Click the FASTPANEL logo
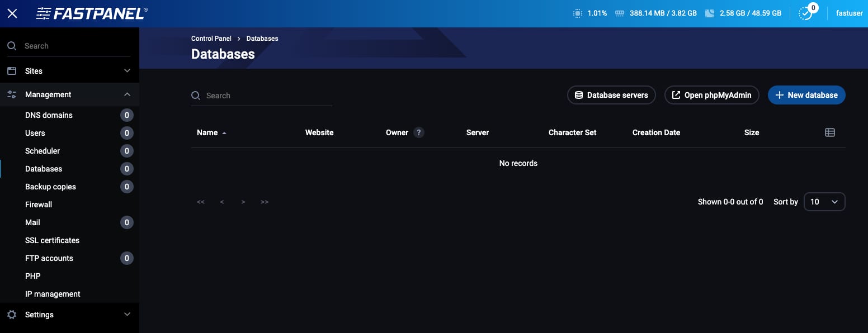Screen dimensions: 868x333 pos(91,13)
